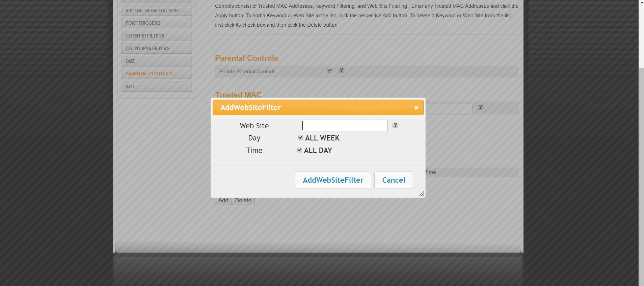Open Virtual Servers / Port menu item
The image size is (644, 286).
[x=156, y=10]
